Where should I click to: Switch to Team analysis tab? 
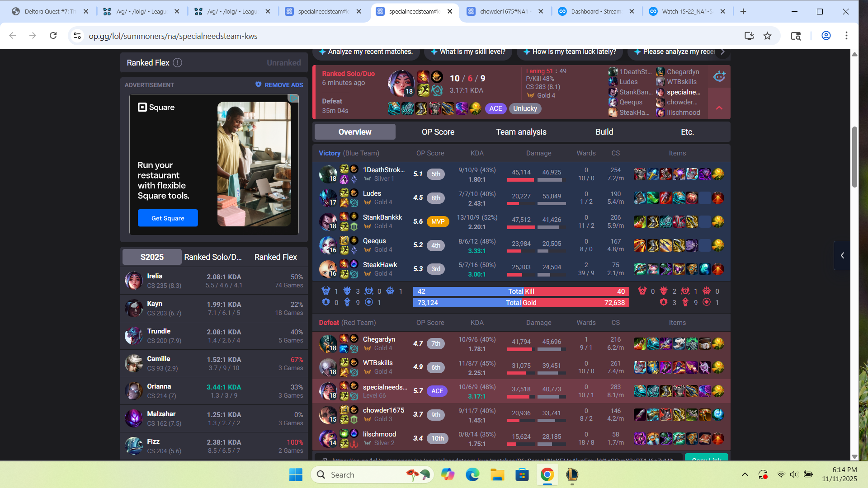pos(521,132)
